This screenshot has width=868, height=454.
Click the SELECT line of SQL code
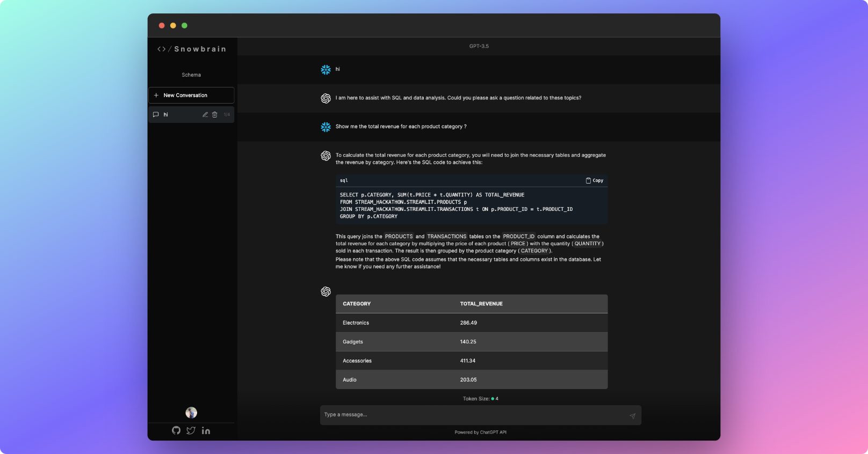[432, 195]
